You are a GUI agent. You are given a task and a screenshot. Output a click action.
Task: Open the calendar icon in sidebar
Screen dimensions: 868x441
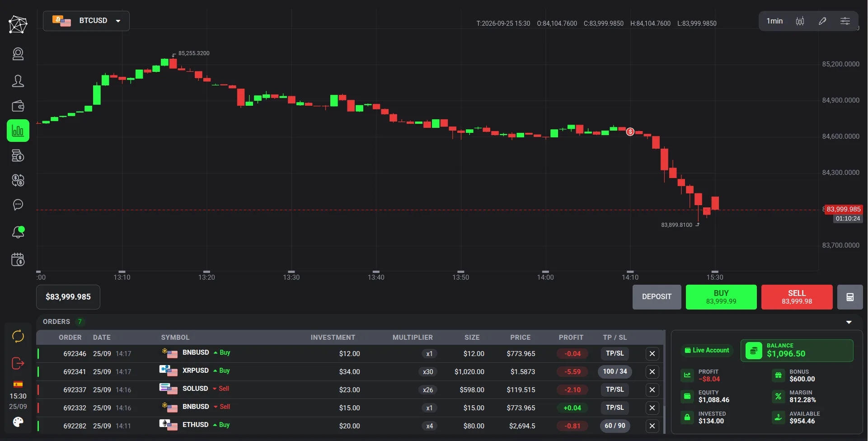coord(18,259)
